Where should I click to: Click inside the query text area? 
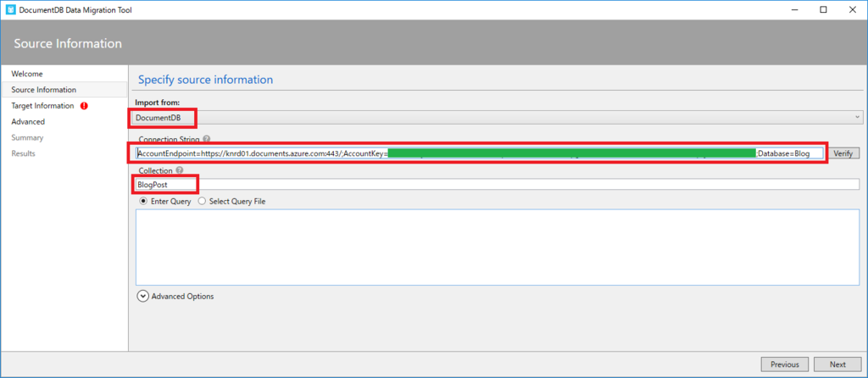pyautogui.click(x=497, y=247)
